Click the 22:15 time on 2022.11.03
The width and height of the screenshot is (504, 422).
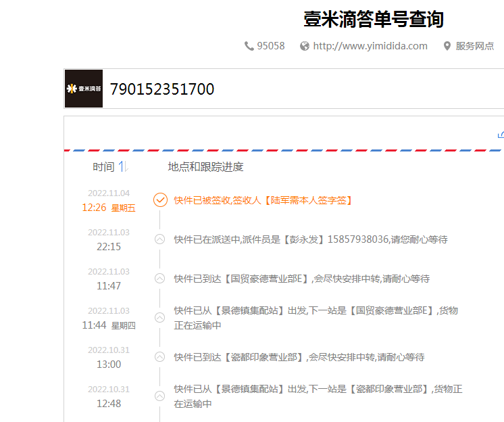coord(109,247)
